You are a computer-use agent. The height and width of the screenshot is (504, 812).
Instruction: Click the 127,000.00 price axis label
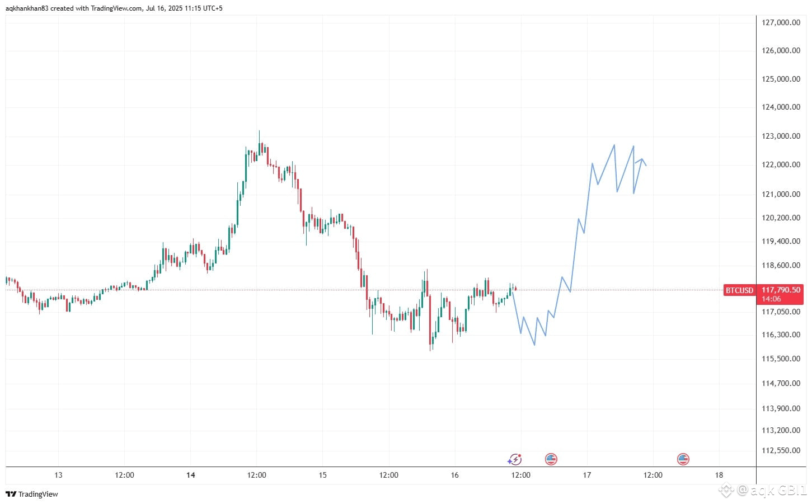781,22
